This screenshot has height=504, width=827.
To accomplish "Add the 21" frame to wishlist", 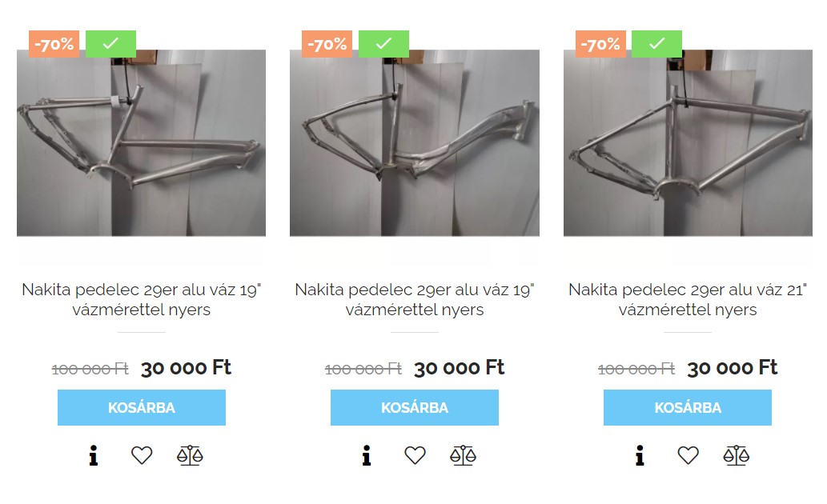I will [x=688, y=455].
